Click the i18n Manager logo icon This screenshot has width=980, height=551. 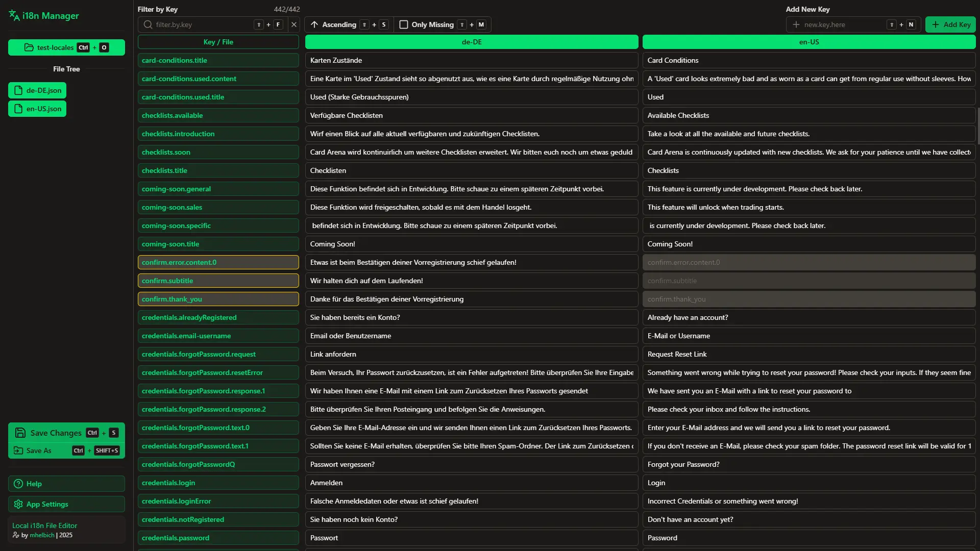13,16
